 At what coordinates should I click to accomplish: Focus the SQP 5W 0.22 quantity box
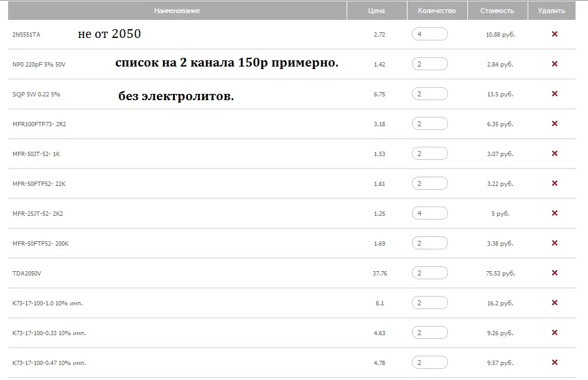(x=430, y=94)
